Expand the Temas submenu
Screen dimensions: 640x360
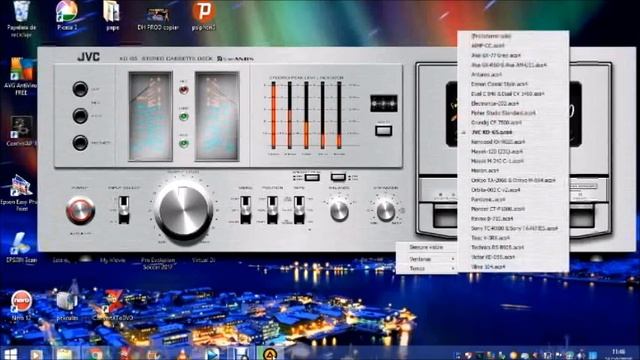coord(427,269)
